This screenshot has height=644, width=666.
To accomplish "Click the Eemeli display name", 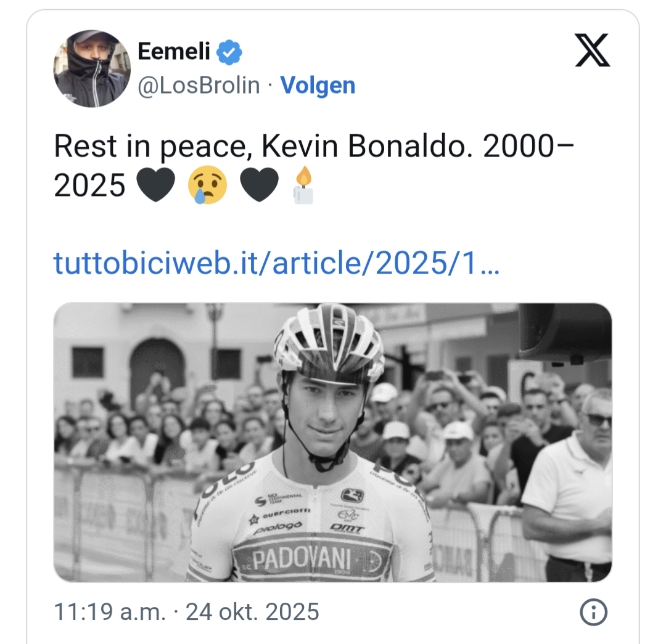I will point(174,52).
